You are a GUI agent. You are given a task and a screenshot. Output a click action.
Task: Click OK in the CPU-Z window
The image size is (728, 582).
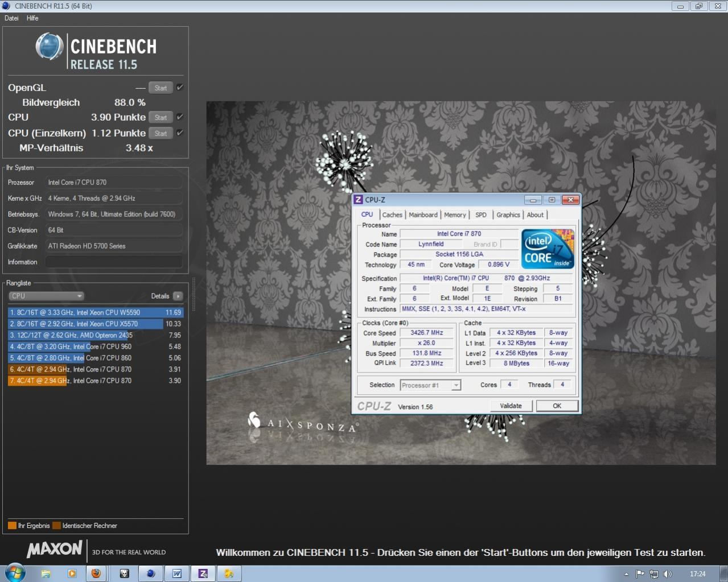[557, 406]
